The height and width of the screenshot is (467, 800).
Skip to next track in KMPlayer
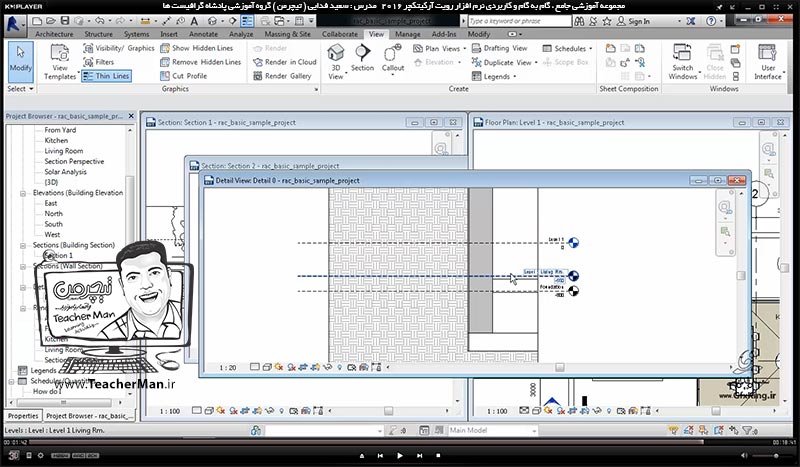click(x=419, y=455)
